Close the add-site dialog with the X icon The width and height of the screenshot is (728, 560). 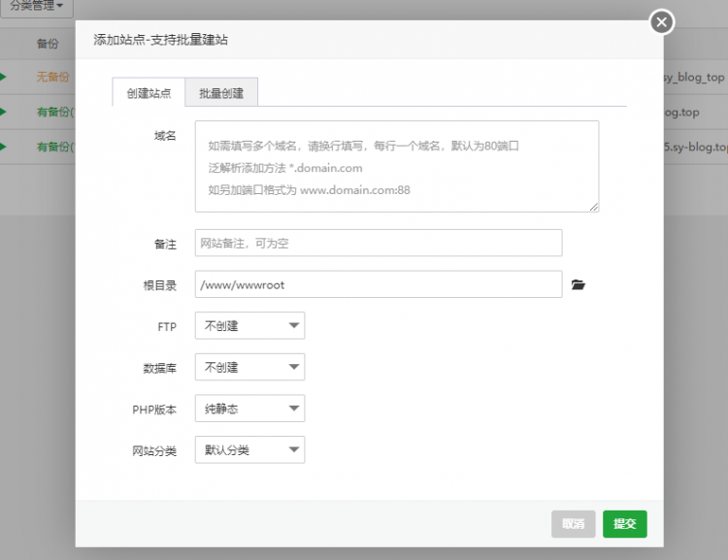tap(662, 21)
